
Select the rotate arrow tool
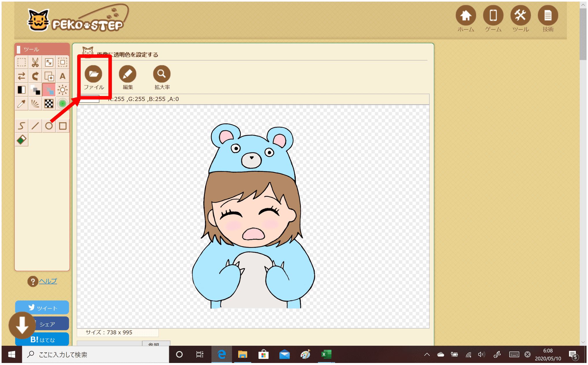click(x=35, y=76)
